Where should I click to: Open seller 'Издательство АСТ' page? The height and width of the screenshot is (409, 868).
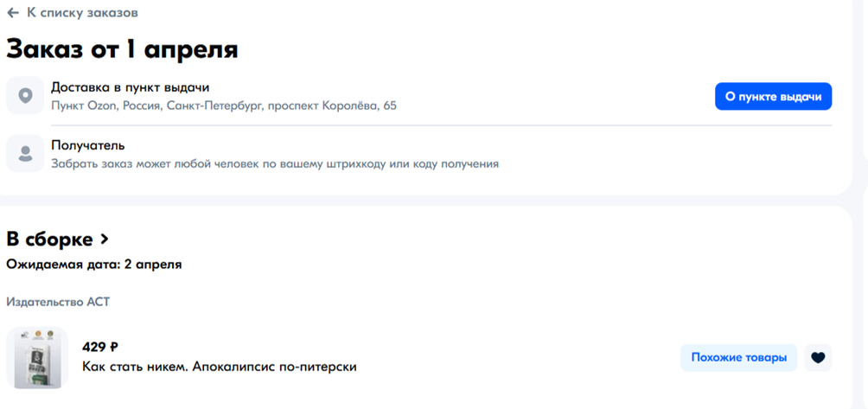58,302
